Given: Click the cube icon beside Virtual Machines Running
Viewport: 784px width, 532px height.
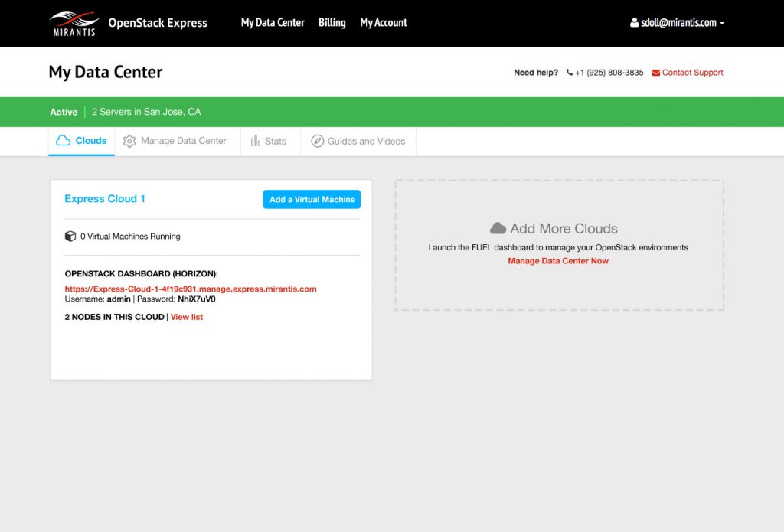Looking at the screenshot, I should click(70, 236).
